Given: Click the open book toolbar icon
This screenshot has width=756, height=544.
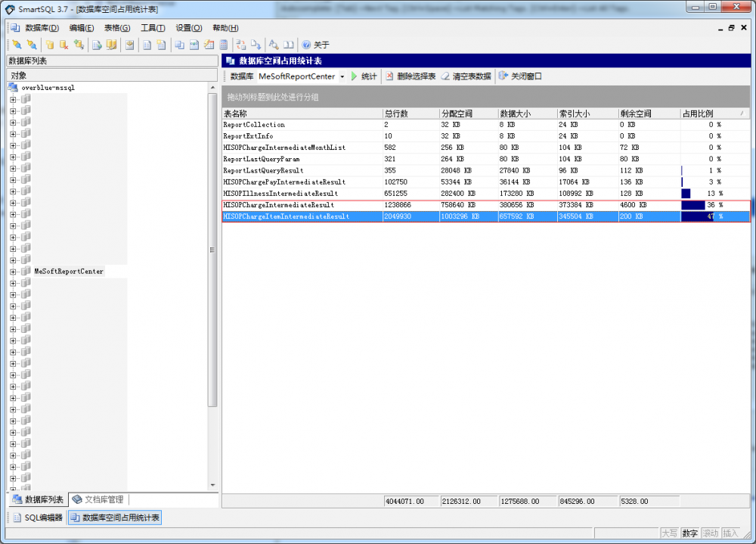Looking at the screenshot, I should (288, 45).
